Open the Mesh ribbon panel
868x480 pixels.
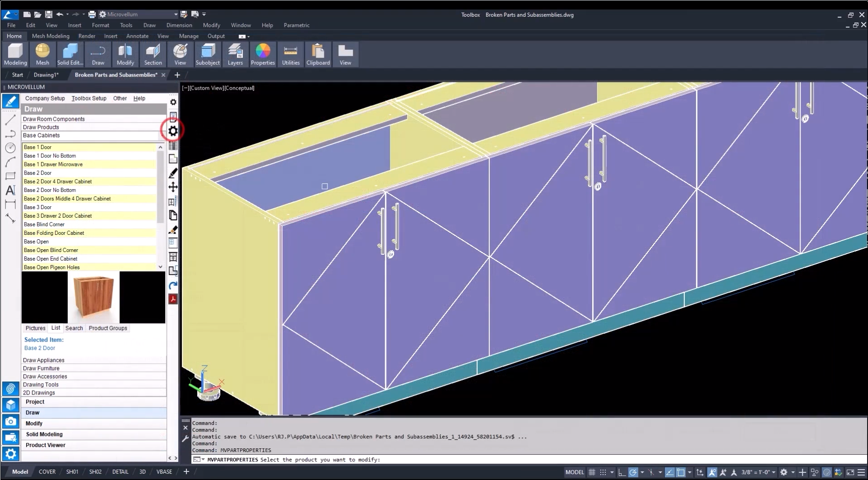(x=43, y=54)
